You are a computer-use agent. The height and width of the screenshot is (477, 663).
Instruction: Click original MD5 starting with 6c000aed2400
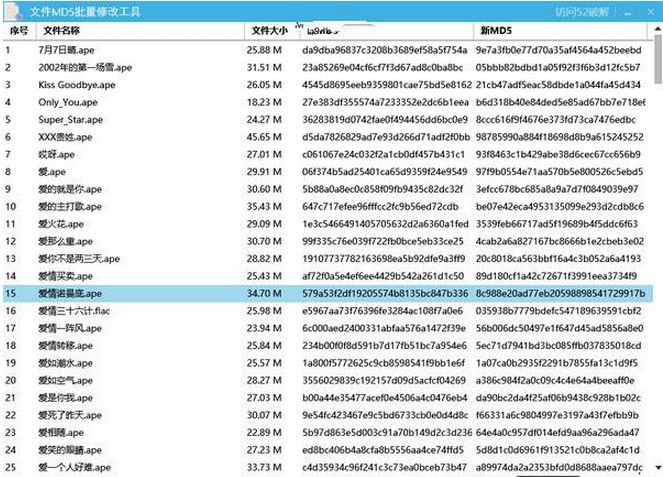tap(384, 328)
